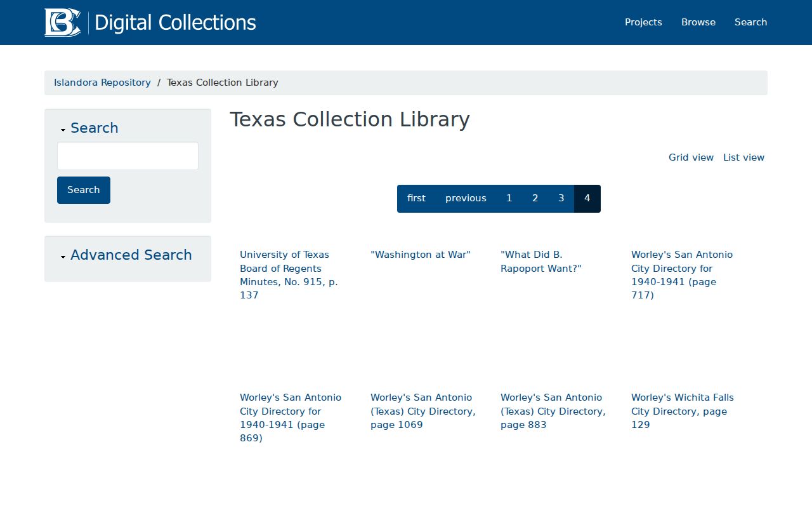The width and height of the screenshot is (812, 508).
Task: Go to Islandora Repository breadcrumb
Action: (x=102, y=83)
